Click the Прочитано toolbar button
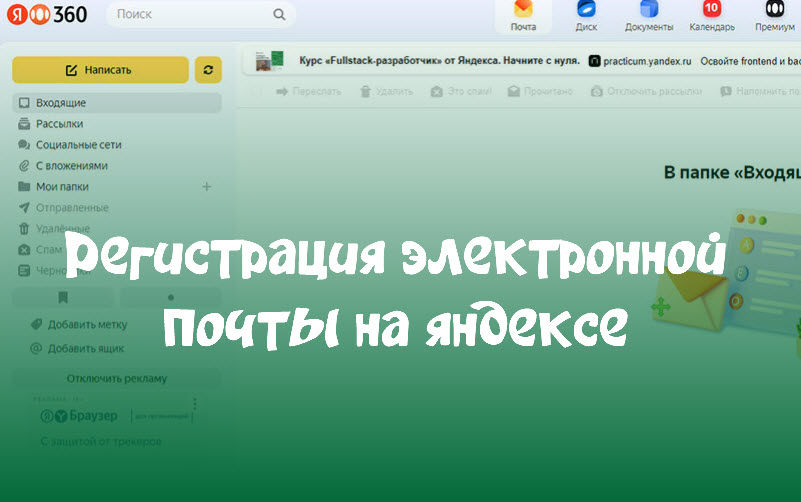This screenshot has width=801, height=502. click(x=540, y=91)
